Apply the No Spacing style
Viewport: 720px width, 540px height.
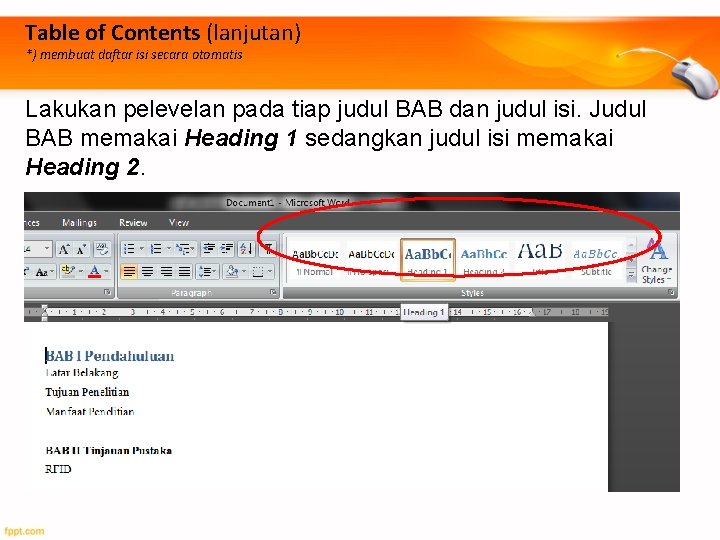[371, 260]
